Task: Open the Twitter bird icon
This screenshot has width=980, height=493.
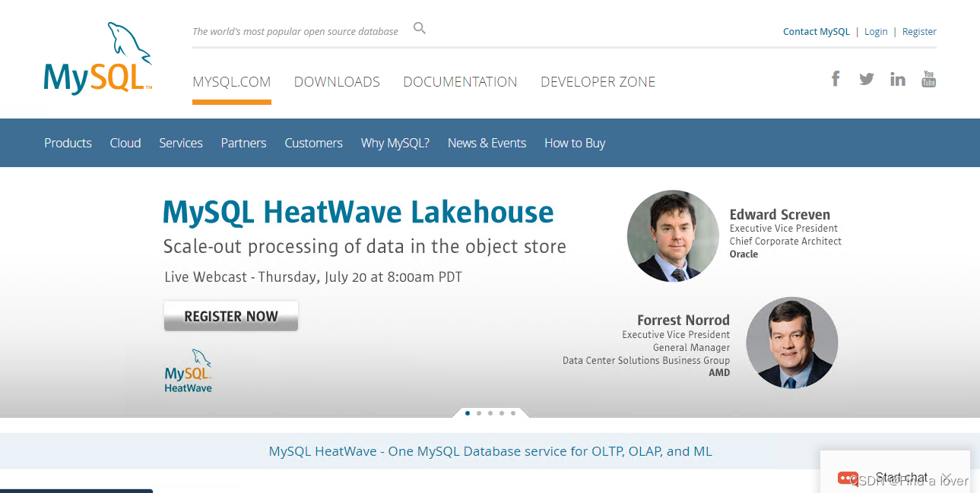Action: point(867,78)
